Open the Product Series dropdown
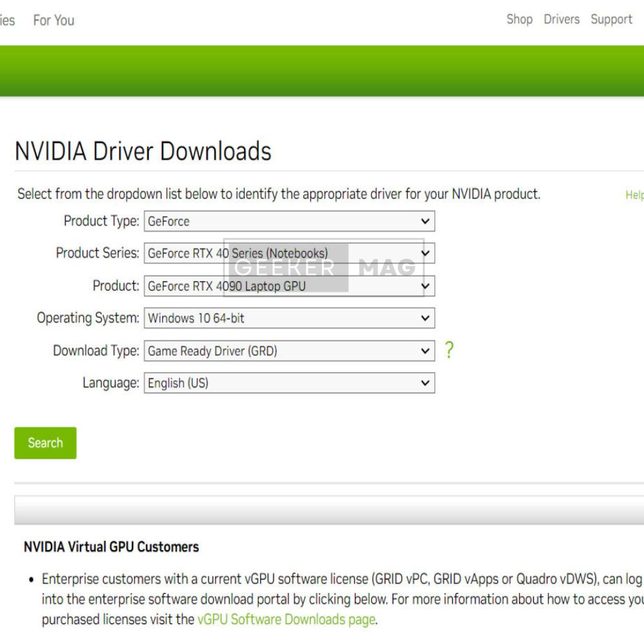The image size is (644, 644). [x=289, y=253]
